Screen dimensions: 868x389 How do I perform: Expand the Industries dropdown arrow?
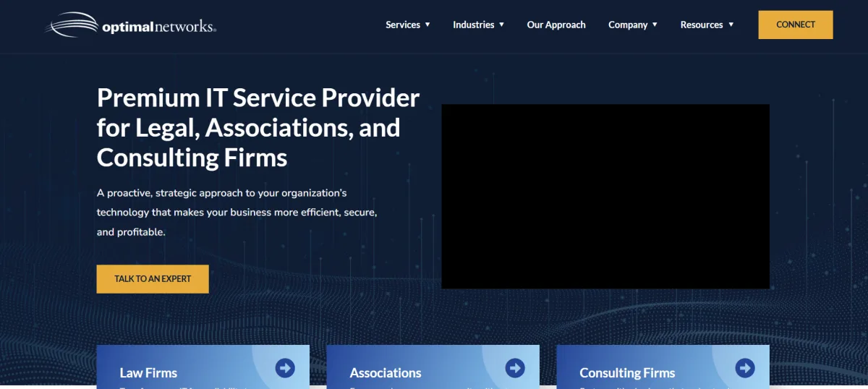pos(502,25)
